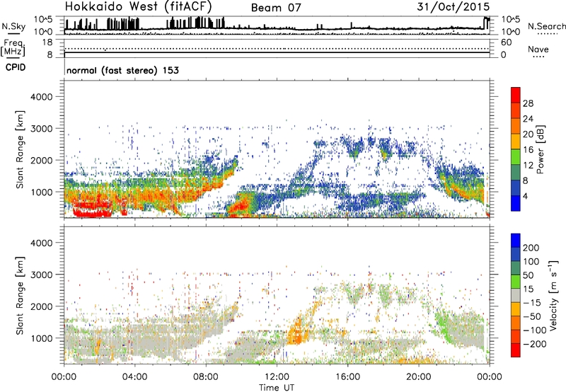Click 'normal (fast stereo) 153' text

click(x=122, y=70)
